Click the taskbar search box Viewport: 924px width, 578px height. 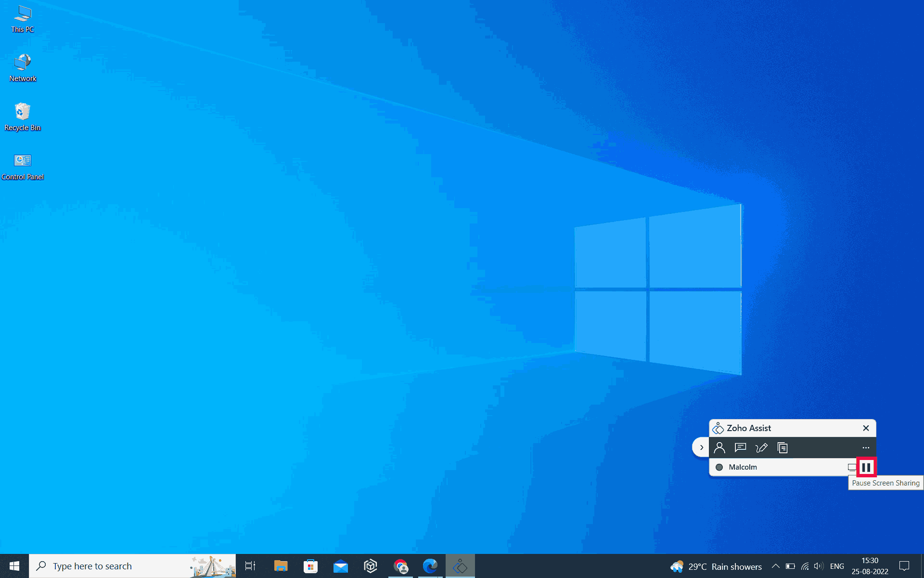pos(115,566)
